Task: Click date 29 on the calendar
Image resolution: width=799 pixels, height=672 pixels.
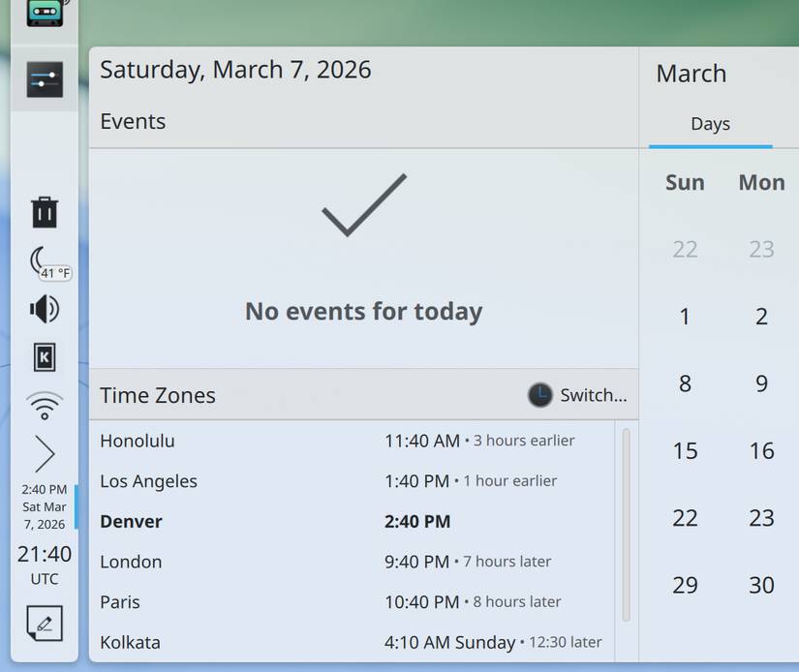Action: tap(685, 585)
